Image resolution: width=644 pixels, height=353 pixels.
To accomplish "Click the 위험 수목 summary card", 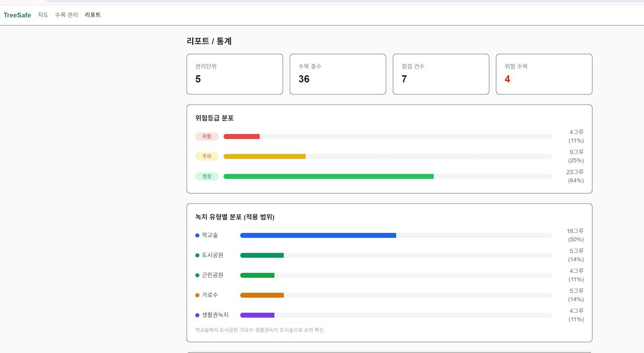I will pyautogui.click(x=544, y=74).
